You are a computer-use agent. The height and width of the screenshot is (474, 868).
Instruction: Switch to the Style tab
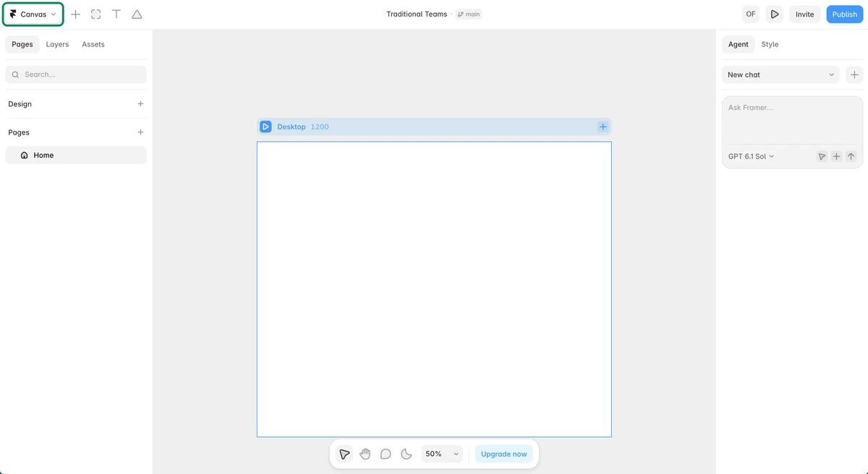point(770,44)
